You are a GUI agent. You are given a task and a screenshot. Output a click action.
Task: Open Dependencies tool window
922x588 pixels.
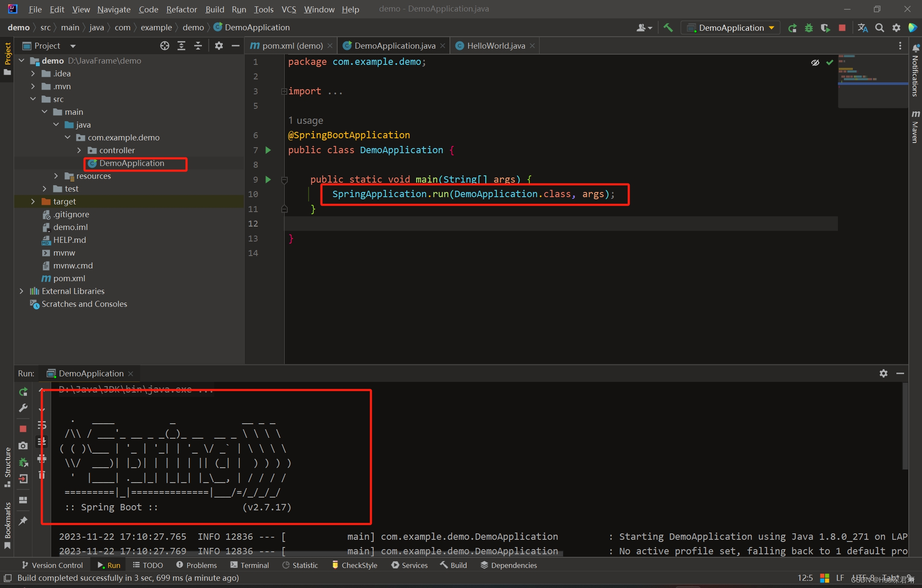(x=508, y=565)
